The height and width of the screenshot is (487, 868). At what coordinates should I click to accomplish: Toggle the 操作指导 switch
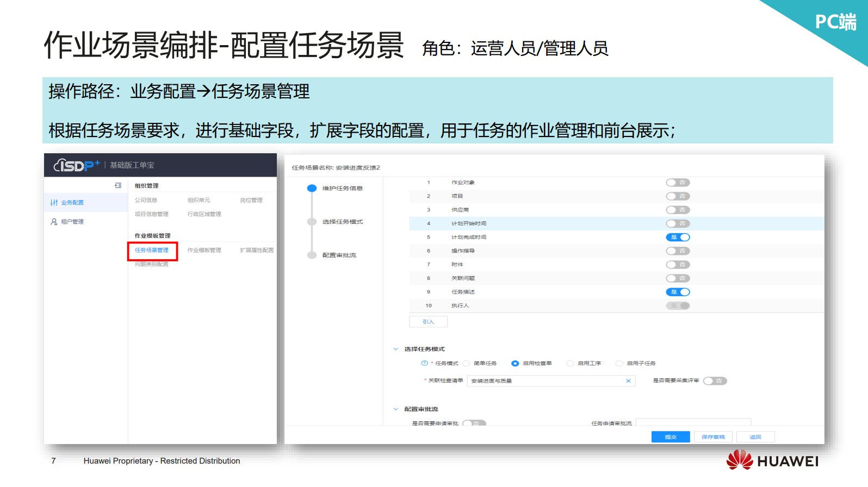pos(678,251)
